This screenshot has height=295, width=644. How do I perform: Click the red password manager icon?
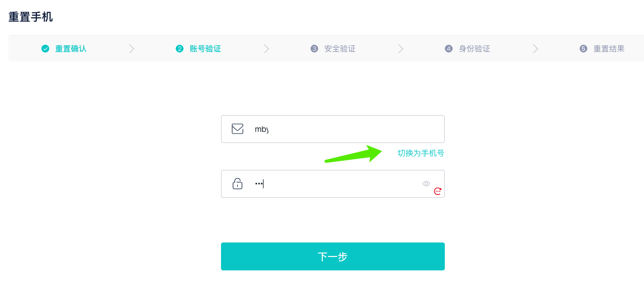(x=438, y=191)
